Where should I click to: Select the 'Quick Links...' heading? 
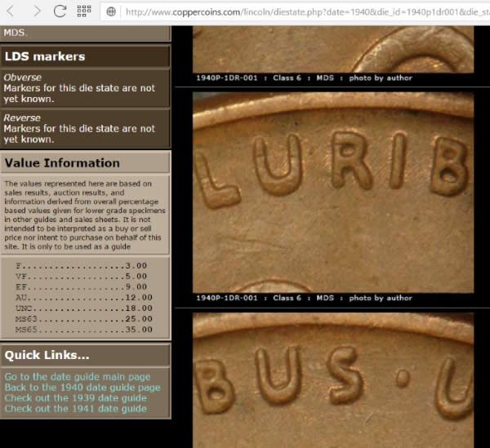tap(47, 355)
